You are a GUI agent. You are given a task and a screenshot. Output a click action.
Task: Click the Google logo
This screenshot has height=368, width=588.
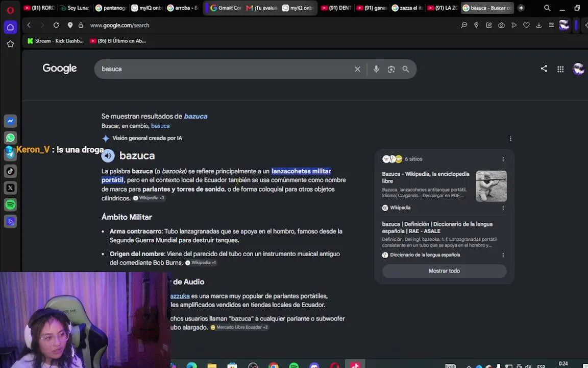tap(60, 68)
